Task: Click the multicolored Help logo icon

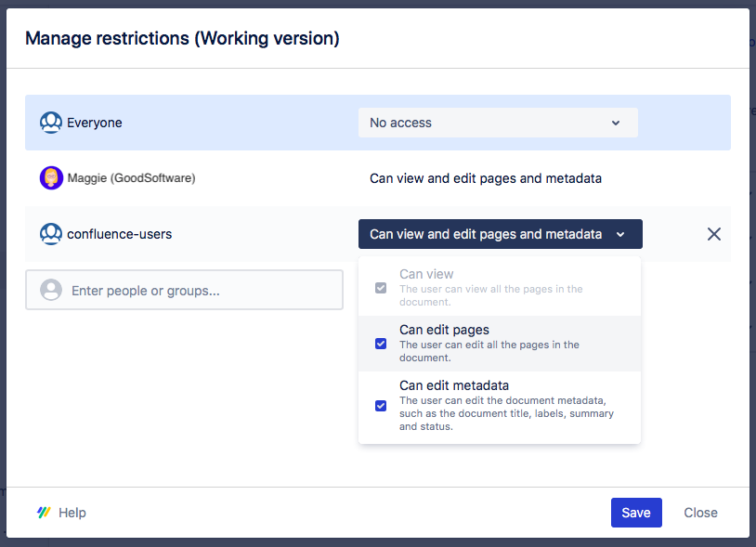Action: [x=43, y=512]
